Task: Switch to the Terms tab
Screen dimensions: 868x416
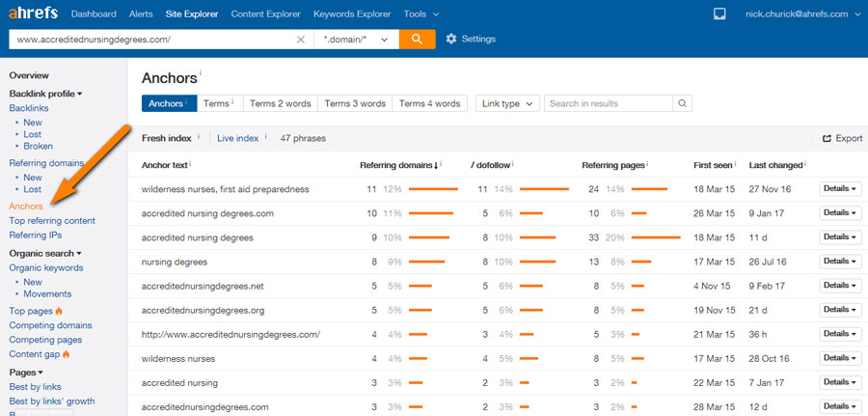Action: pos(220,103)
